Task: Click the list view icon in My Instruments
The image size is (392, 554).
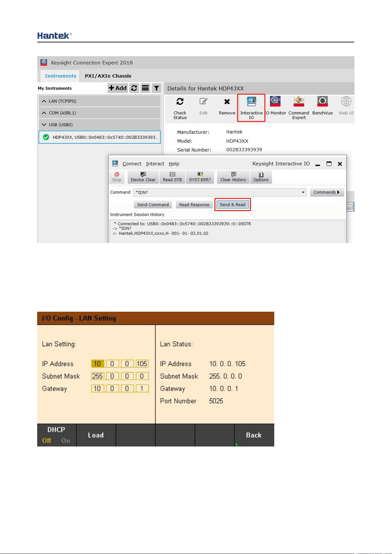Action: pos(145,88)
